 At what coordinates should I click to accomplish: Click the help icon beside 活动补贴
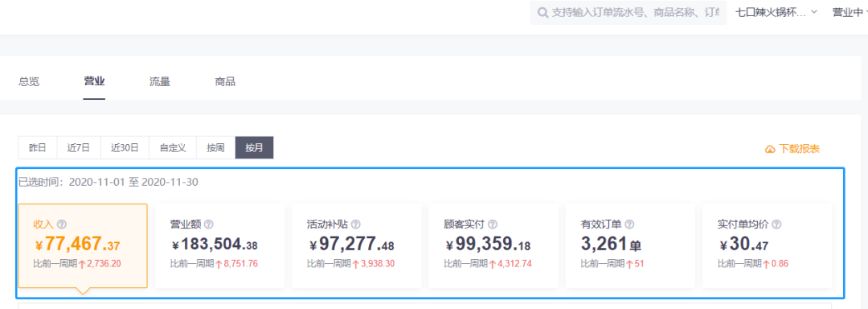click(x=356, y=225)
